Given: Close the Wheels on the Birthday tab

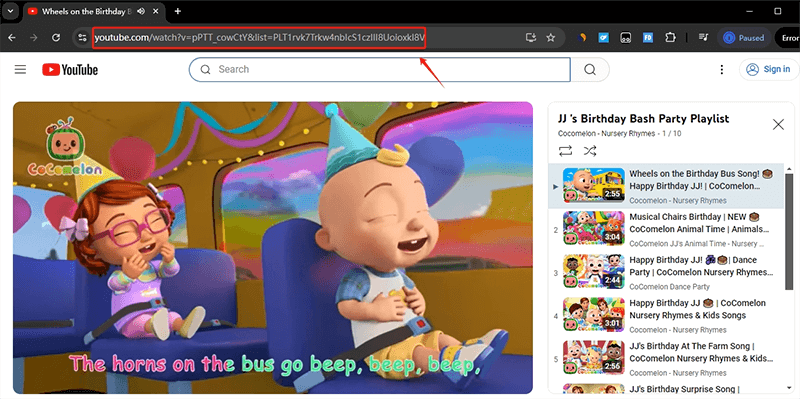Looking at the screenshot, I should 156,11.
